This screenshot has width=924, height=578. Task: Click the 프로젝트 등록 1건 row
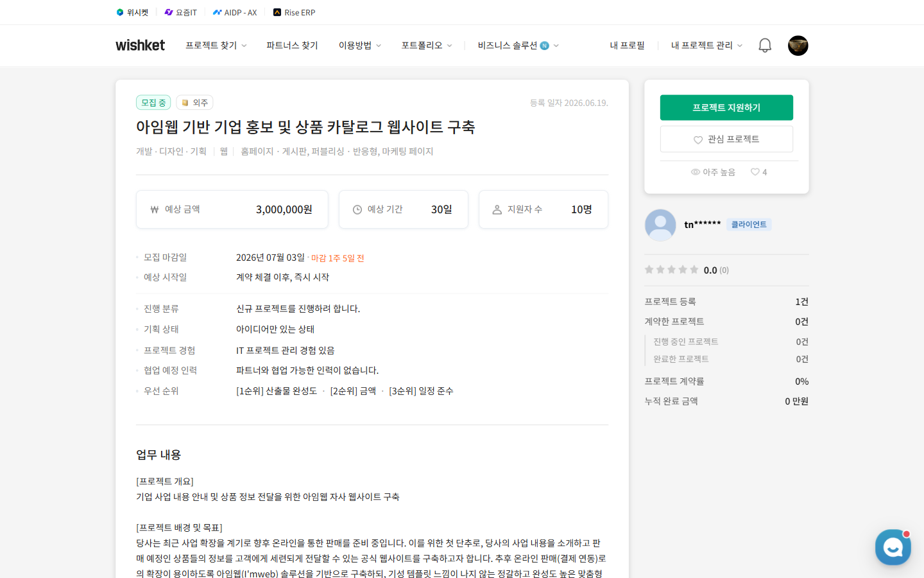pyautogui.click(x=726, y=302)
